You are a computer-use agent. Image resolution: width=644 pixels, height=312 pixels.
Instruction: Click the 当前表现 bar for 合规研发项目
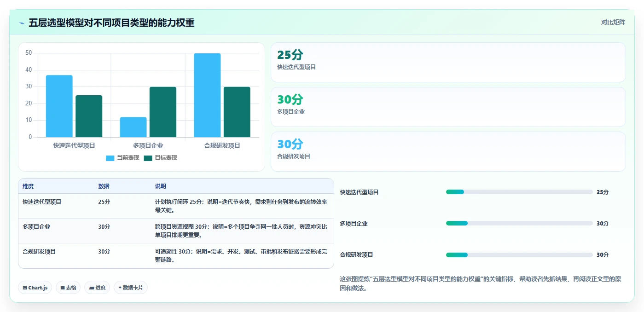click(x=207, y=95)
